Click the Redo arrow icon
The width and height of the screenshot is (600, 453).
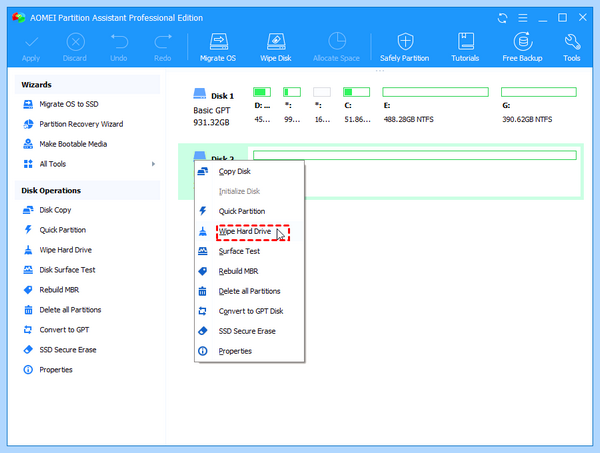[163, 41]
